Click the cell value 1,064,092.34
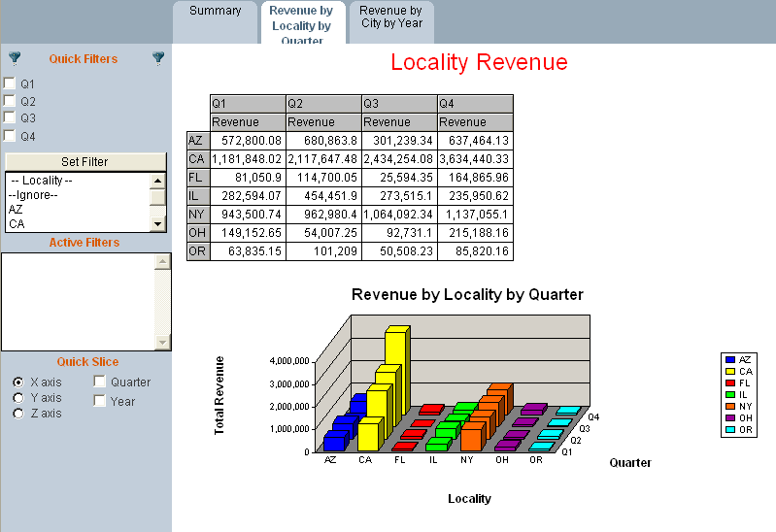The image size is (776, 532). (x=398, y=215)
